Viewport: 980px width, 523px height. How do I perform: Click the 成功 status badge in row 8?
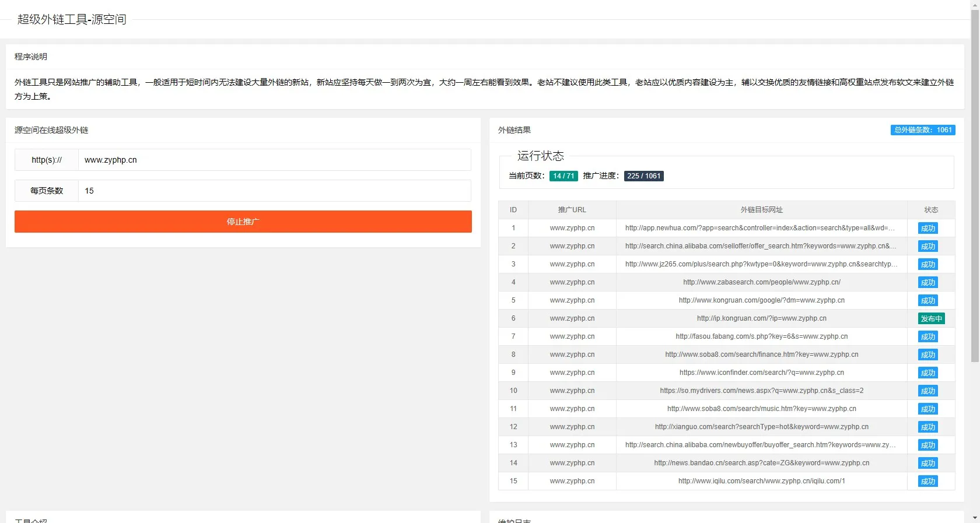click(928, 355)
